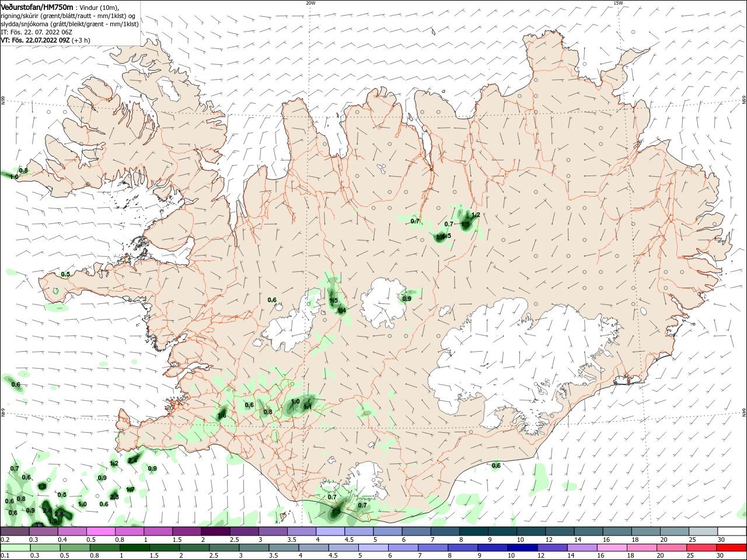747x560 pixels.
Task: Pick the light pink 16 mm rain swatch
Action: coord(611,548)
